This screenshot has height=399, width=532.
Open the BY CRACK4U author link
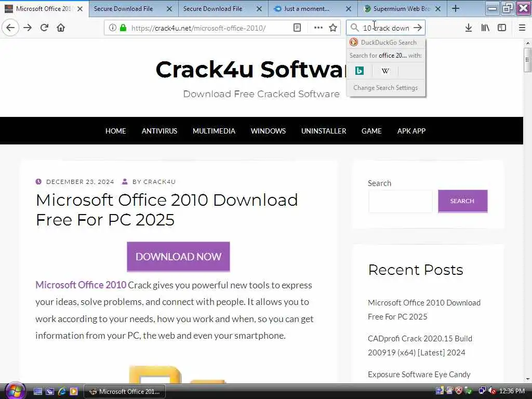click(x=154, y=182)
